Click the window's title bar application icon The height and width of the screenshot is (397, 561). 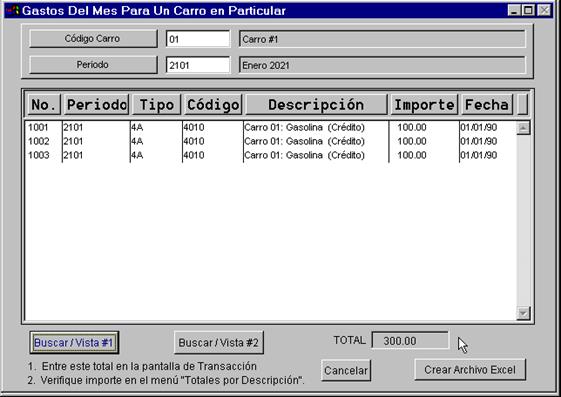(13, 10)
